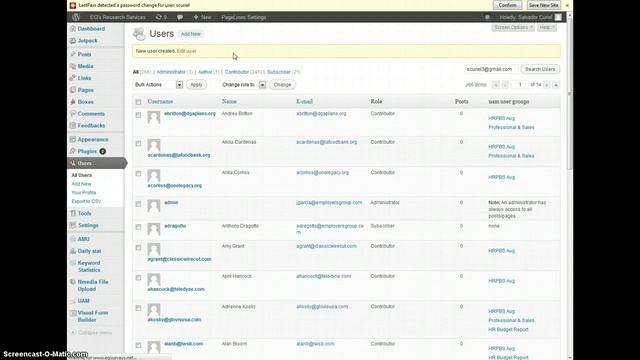Click the Pages sidebar icon

tap(73, 90)
